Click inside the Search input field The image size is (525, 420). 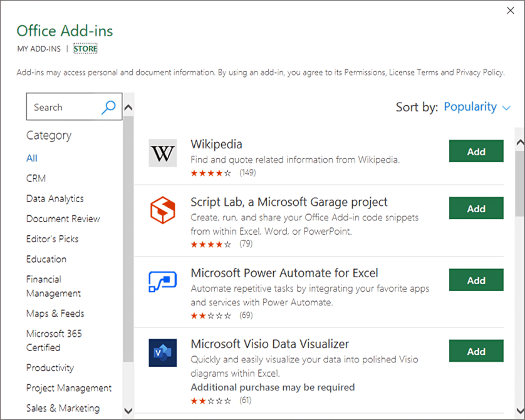tap(64, 107)
